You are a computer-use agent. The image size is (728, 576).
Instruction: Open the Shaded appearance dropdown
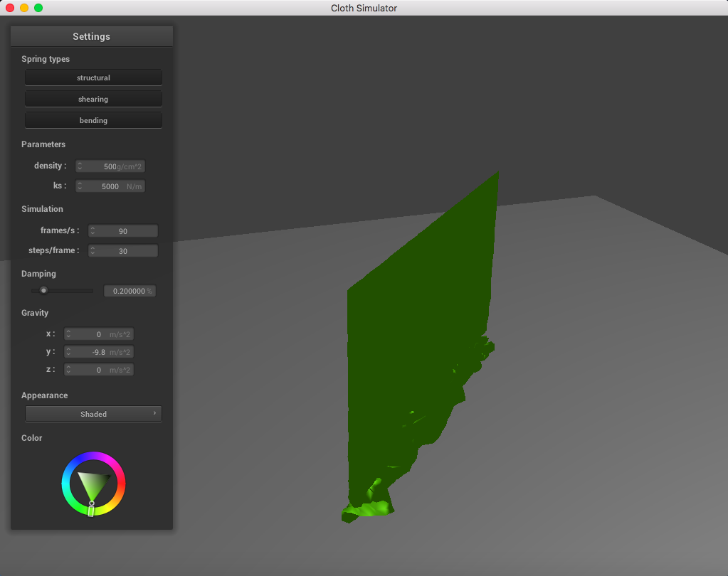pos(93,414)
